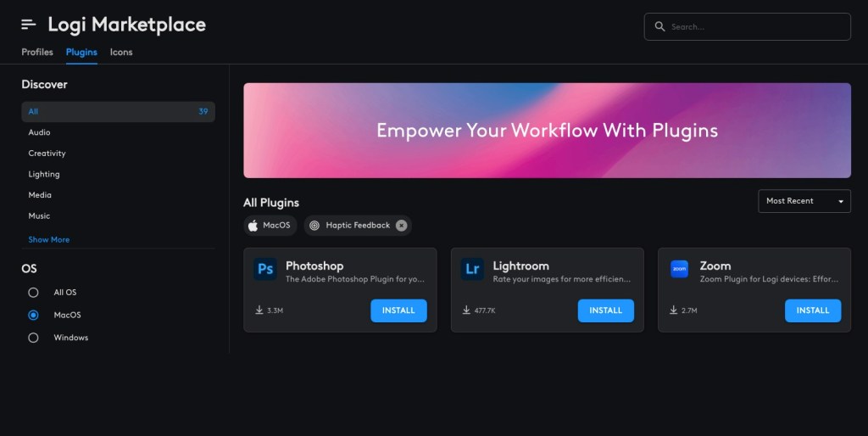Click the Lightroom Lr plugin icon

(472, 269)
